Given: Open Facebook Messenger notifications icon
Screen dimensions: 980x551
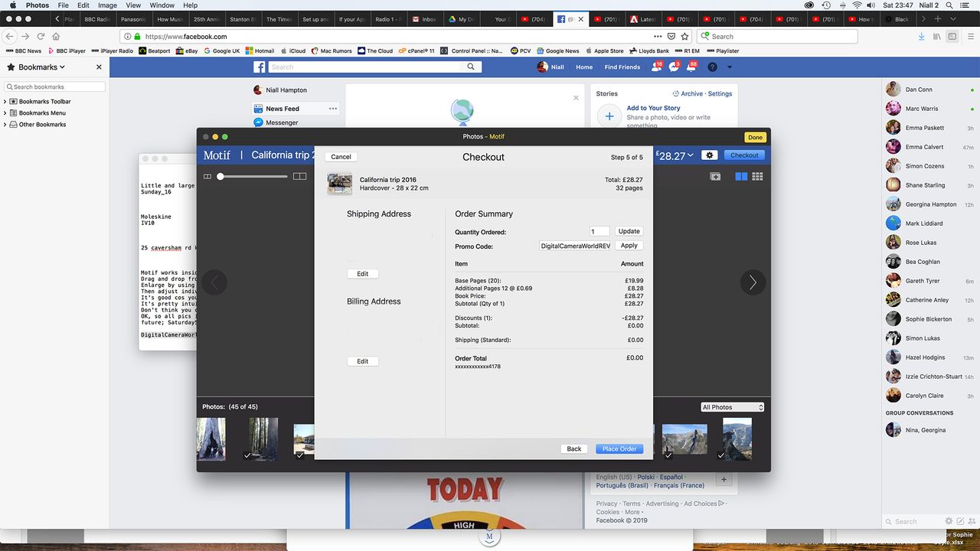Looking at the screenshot, I should [x=675, y=67].
